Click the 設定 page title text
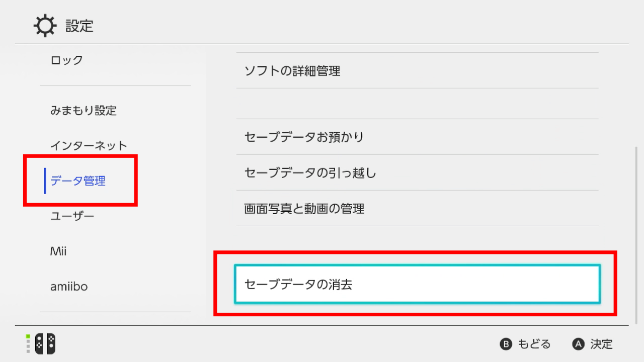 point(79,26)
